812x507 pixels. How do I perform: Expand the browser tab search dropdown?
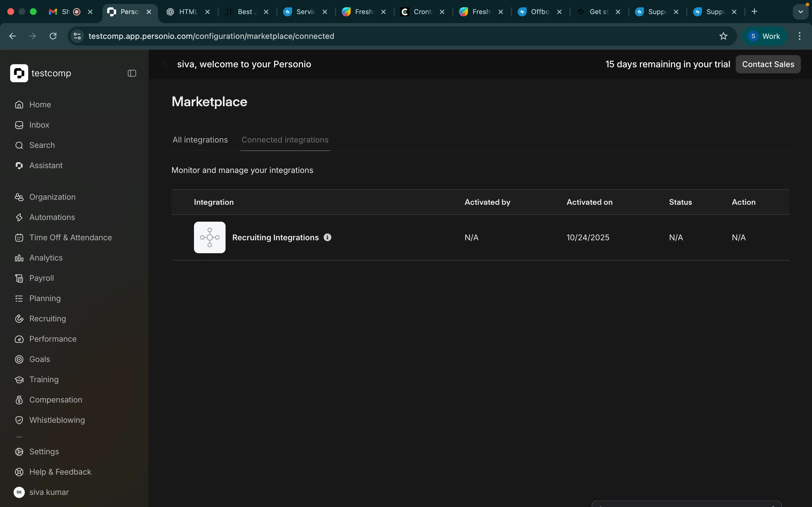pyautogui.click(x=801, y=12)
